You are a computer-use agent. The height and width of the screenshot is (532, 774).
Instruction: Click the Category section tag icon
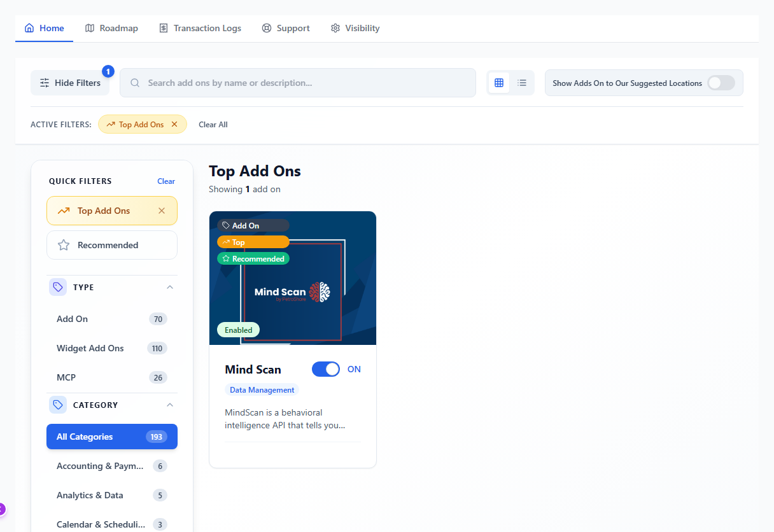pos(58,405)
